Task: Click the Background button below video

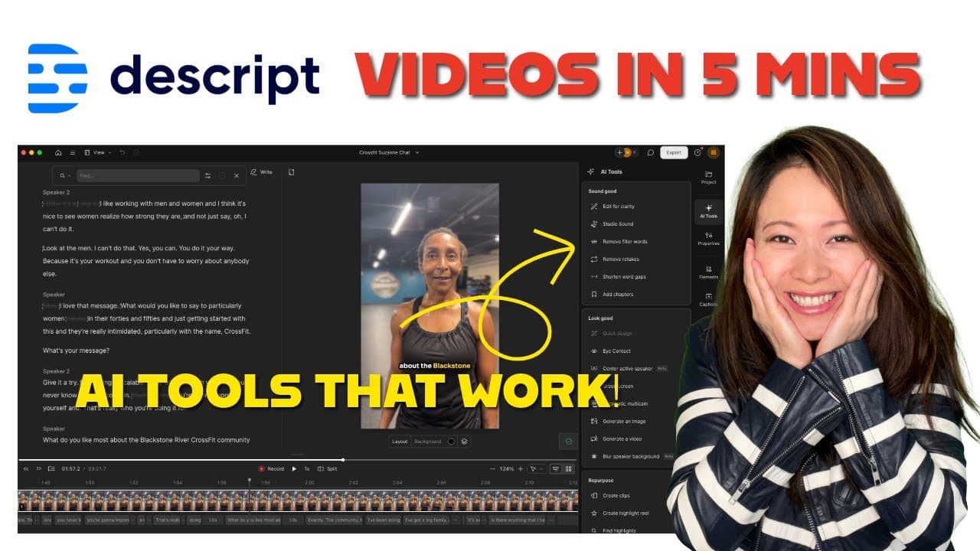Action: click(x=427, y=442)
